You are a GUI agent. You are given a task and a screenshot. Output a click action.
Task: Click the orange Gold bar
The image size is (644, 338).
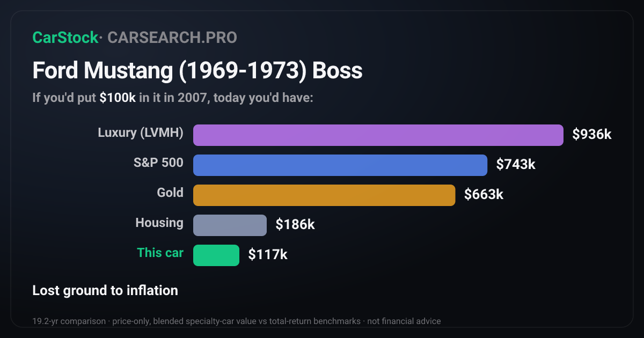tap(324, 195)
